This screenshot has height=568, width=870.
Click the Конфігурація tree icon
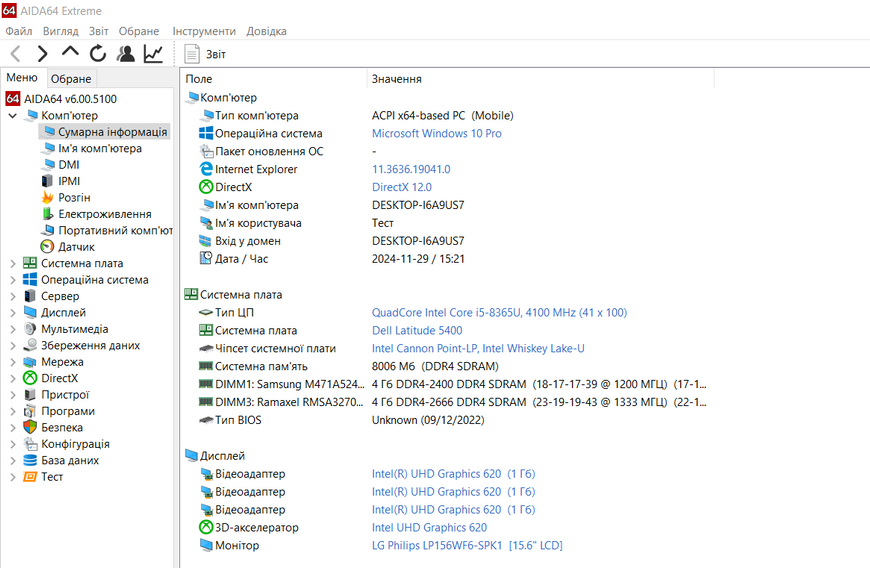click(x=30, y=444)
